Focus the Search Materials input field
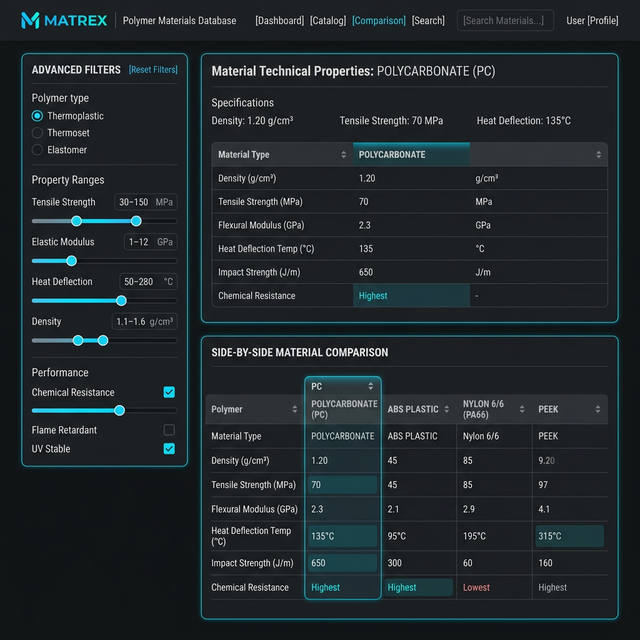The image size is (640, 640). click(x=505, y=20)
